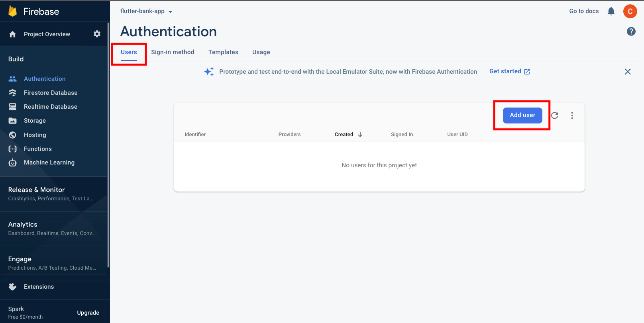Refresh the users list
The width and height of the screenshot is (644, 323).
coord(555,115)
